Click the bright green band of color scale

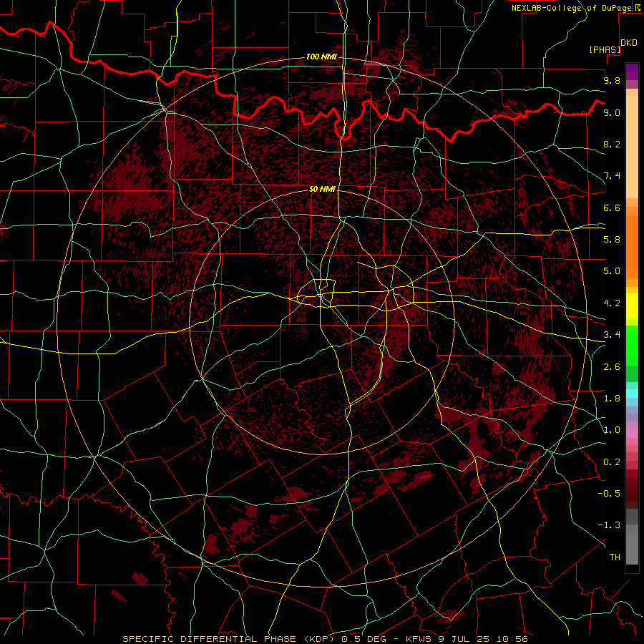pos(632,345)
